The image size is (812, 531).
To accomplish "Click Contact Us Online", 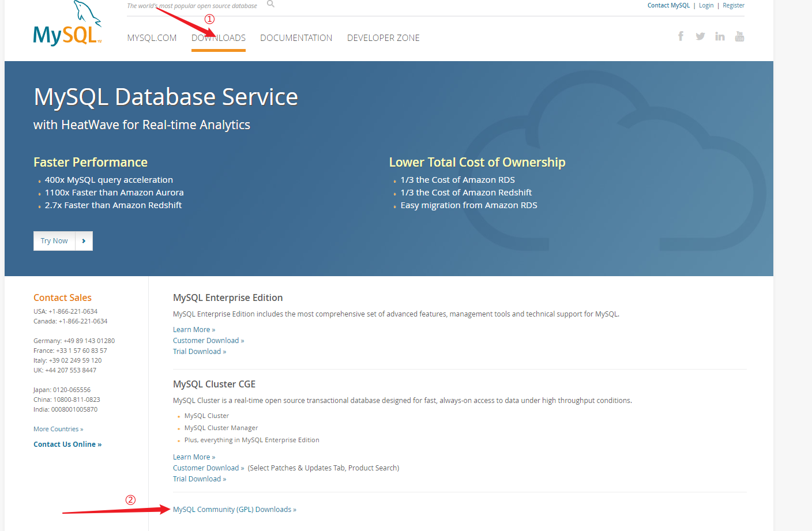I will [67, 444].
